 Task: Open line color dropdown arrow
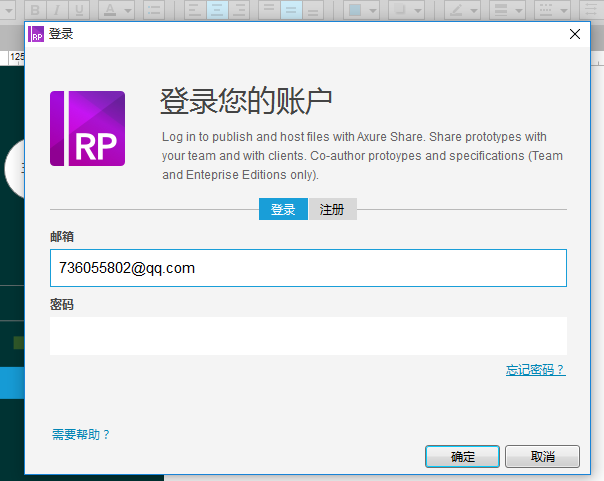pos(474,10)
